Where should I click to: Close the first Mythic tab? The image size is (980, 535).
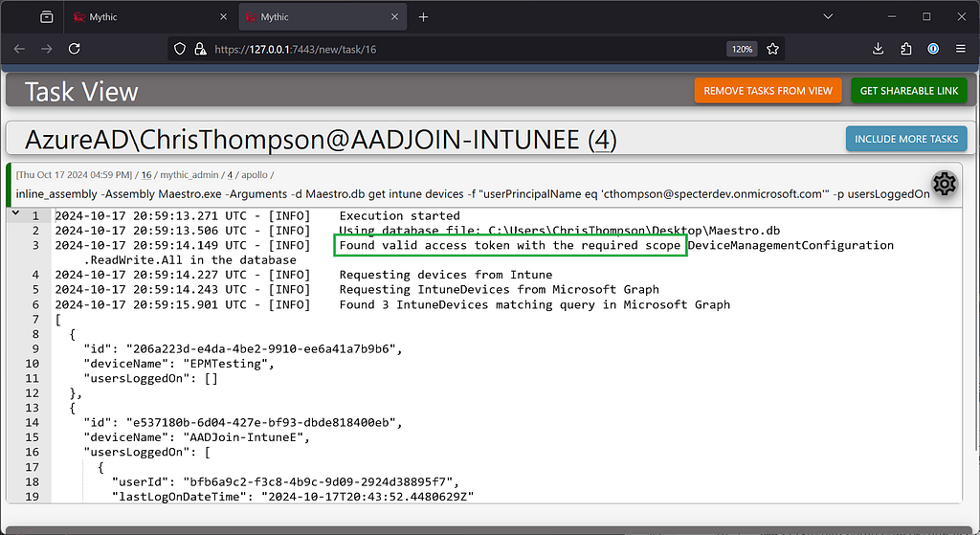pyautogui.click(x=223, y=17)
